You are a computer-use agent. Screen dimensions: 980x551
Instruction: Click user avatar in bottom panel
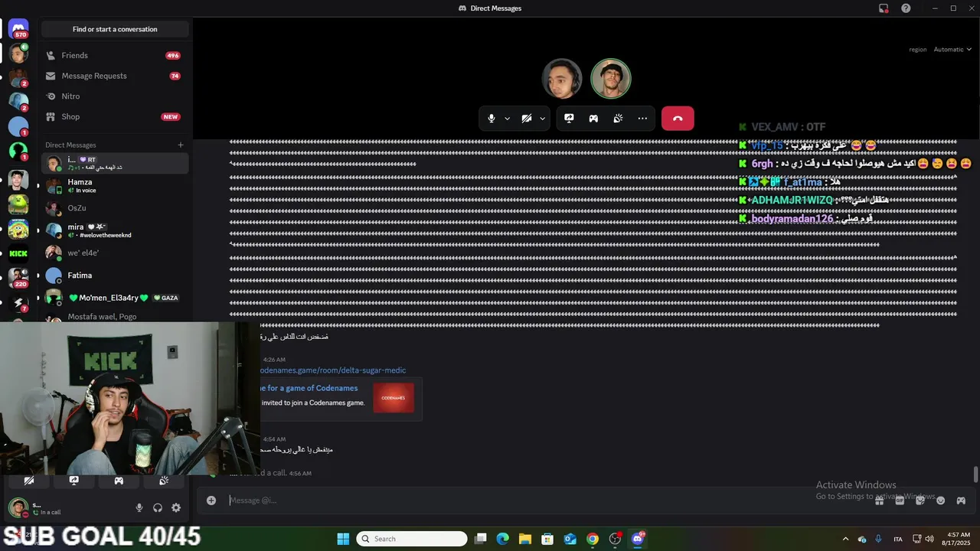(18, 507)
